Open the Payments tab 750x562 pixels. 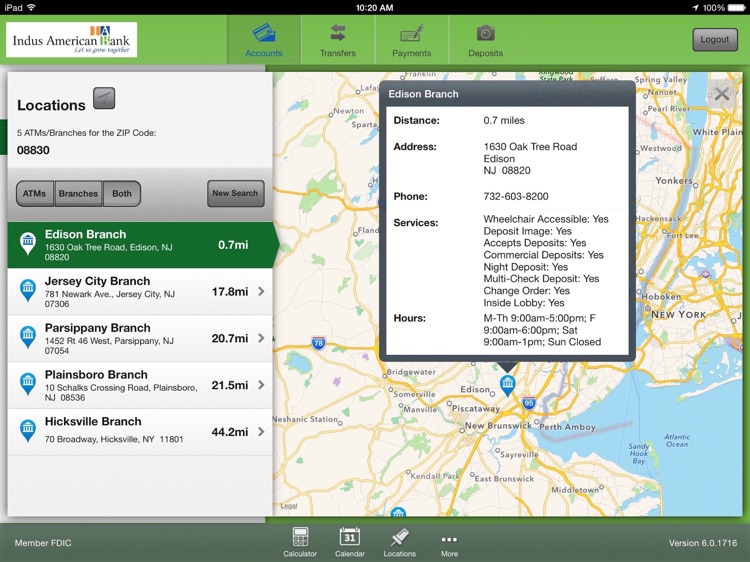pyautogui.click(x=411, y=40)
